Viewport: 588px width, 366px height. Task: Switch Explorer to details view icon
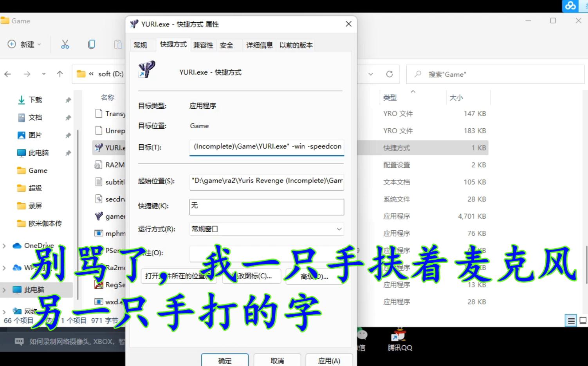point(571,321)
